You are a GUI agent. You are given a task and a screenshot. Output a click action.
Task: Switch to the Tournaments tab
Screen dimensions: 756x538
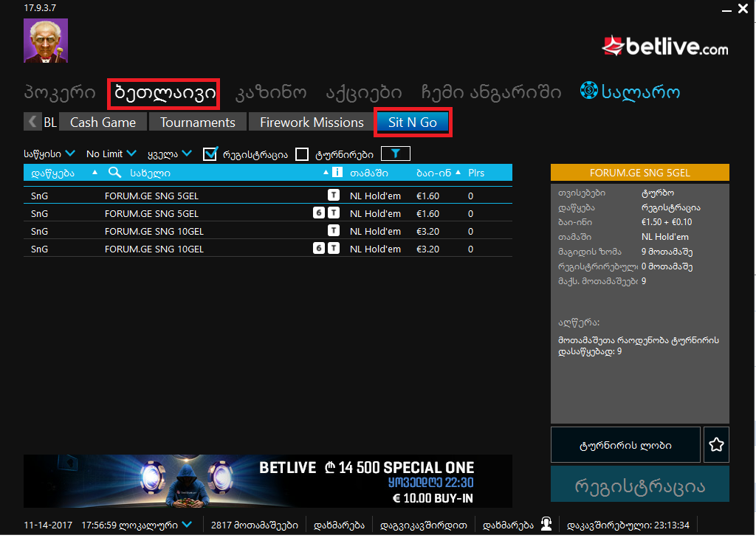(198, 122)
